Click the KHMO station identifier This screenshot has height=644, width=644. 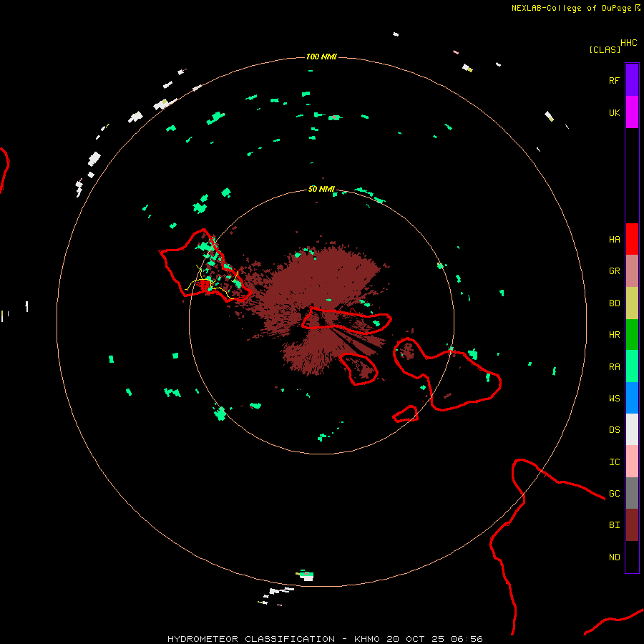point(367,639)
